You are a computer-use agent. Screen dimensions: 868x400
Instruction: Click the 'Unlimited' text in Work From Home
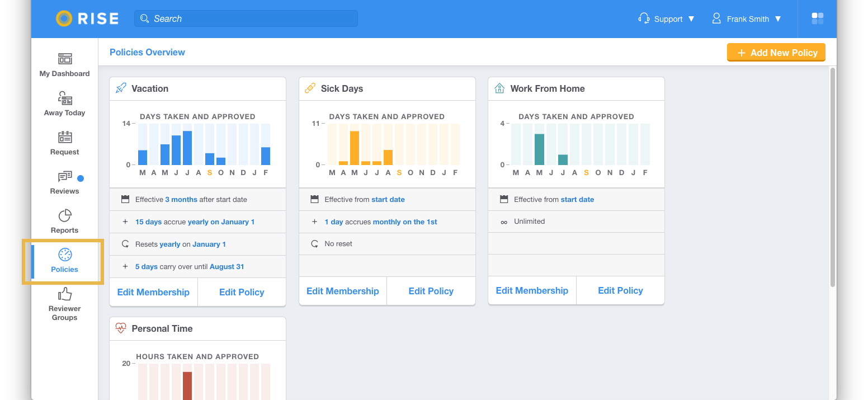[529, 222]
